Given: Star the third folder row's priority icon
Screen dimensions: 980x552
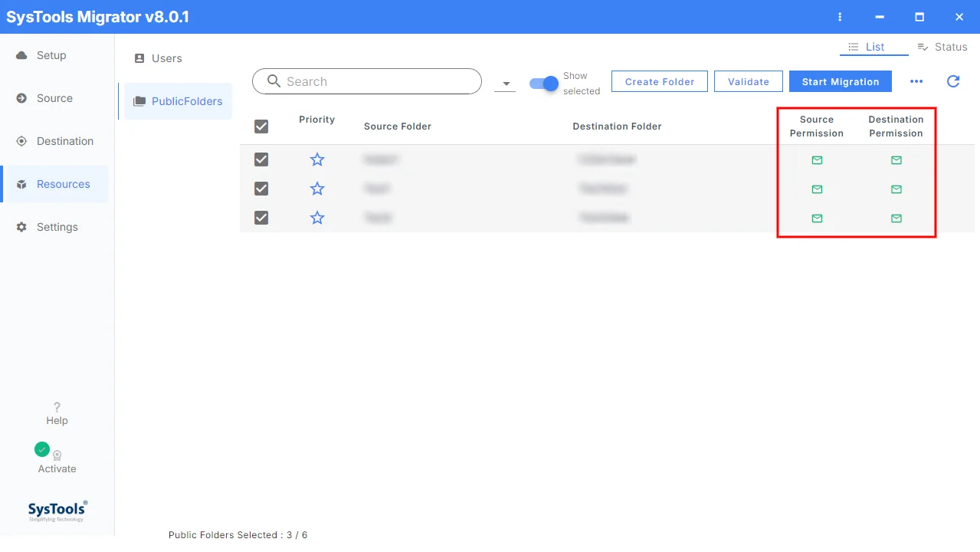Looking at the screenshot, I should 317,218.
